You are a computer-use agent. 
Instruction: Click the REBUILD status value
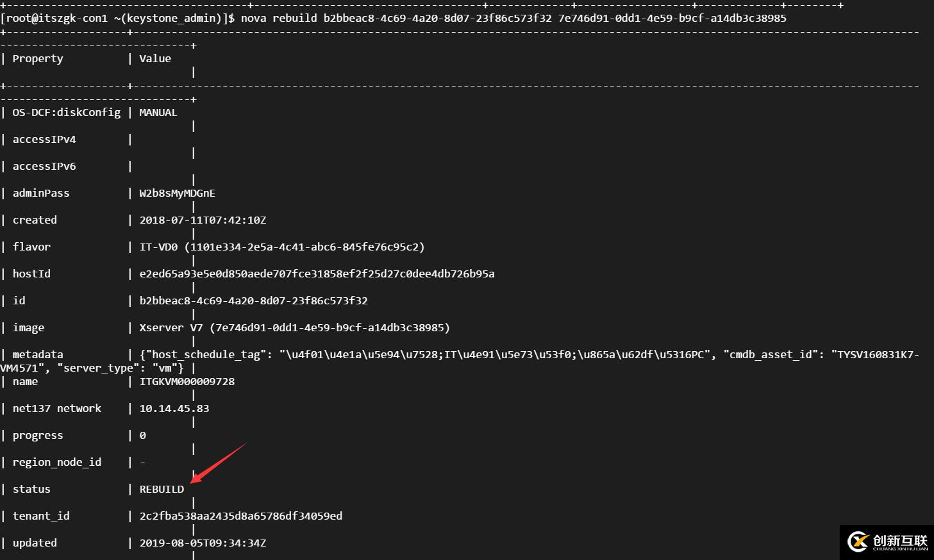click(x=162, y=490)
